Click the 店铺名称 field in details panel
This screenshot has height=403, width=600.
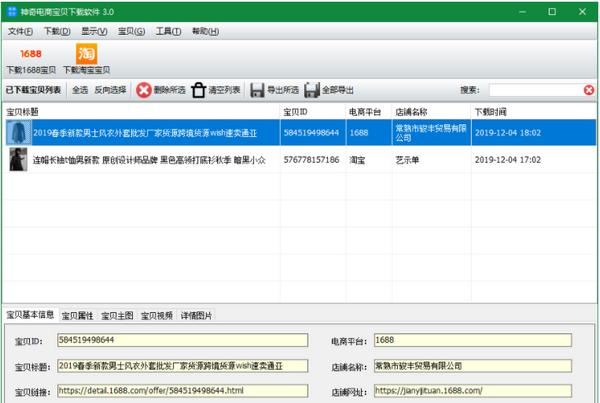click(x=473, y=366)
